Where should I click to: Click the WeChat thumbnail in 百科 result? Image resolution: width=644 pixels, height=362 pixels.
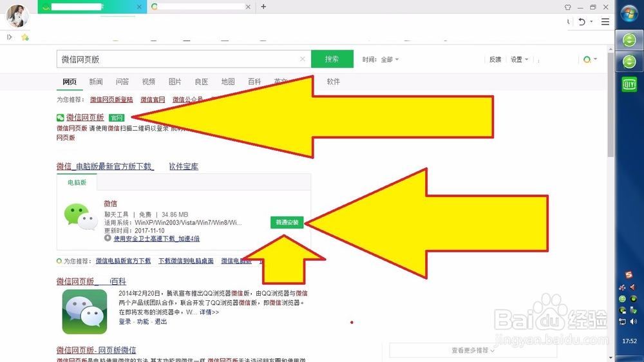[84, 312]
